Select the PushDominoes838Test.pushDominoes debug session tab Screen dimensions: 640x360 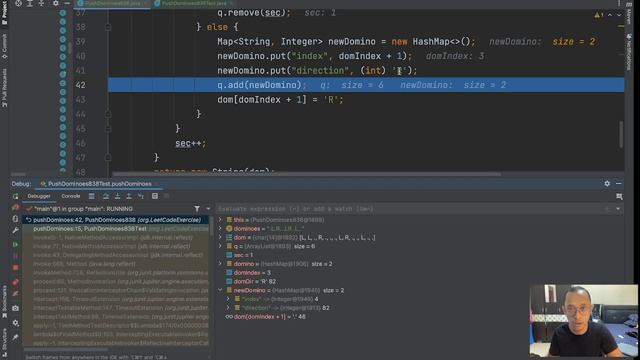tap(99, 184)
